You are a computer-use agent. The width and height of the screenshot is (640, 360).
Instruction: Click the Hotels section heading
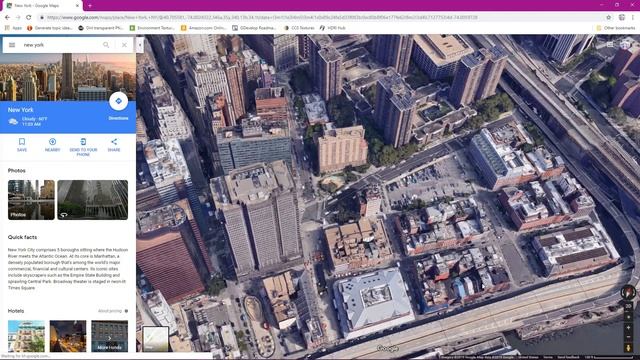click(16, 311)
